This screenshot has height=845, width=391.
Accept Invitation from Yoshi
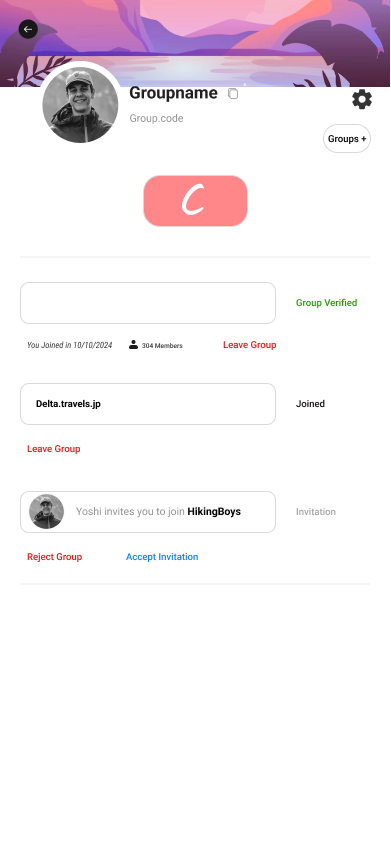[162, 557]
